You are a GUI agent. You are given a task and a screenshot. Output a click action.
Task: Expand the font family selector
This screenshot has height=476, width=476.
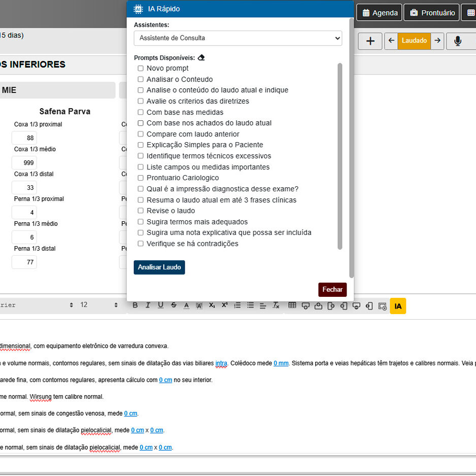click(36, 305)
